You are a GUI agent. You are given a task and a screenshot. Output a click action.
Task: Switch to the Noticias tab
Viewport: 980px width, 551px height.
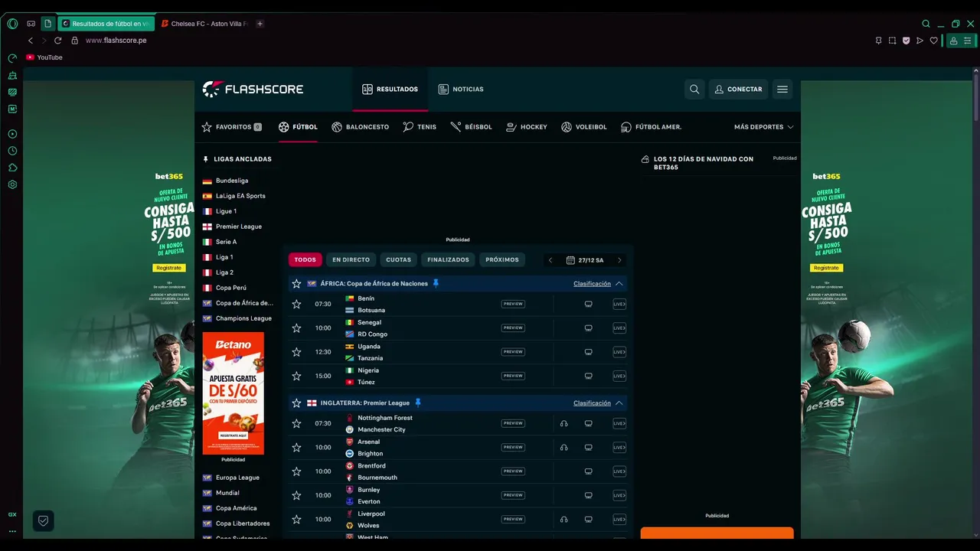[461, 90]
